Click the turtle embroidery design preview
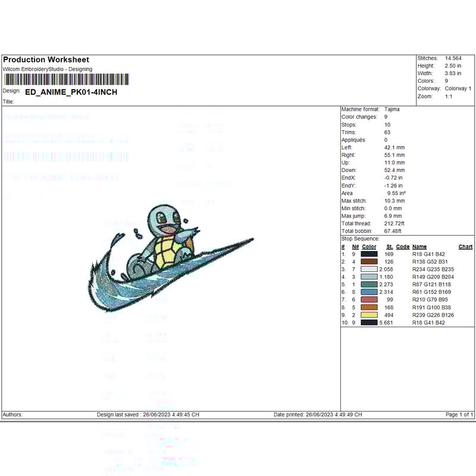The width and height of the screenshot is (476, 476). (x=170, y=257)
